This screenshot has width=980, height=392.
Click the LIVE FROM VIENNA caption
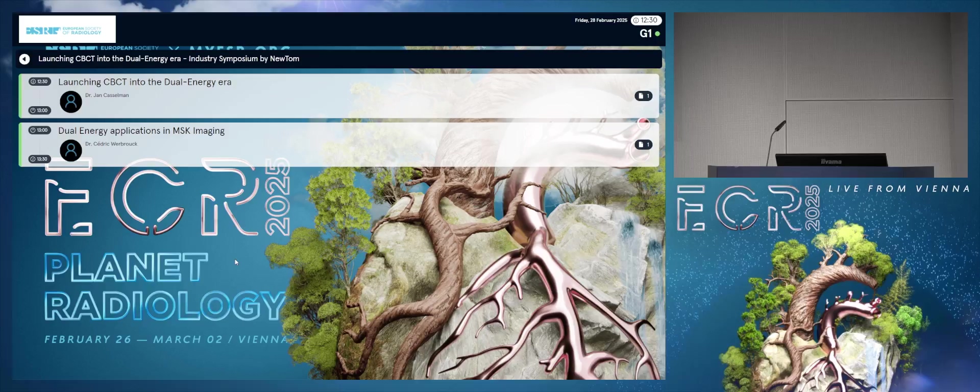point(899,189)
